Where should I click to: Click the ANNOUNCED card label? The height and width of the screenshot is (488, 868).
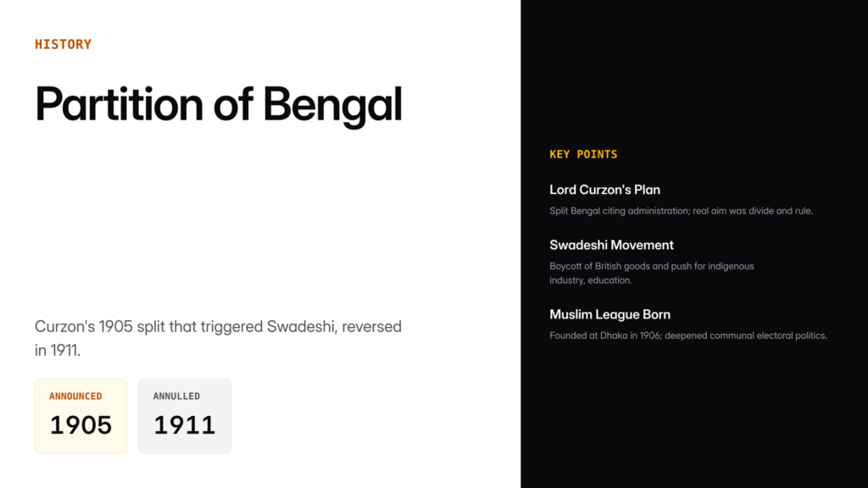[75, 396]
